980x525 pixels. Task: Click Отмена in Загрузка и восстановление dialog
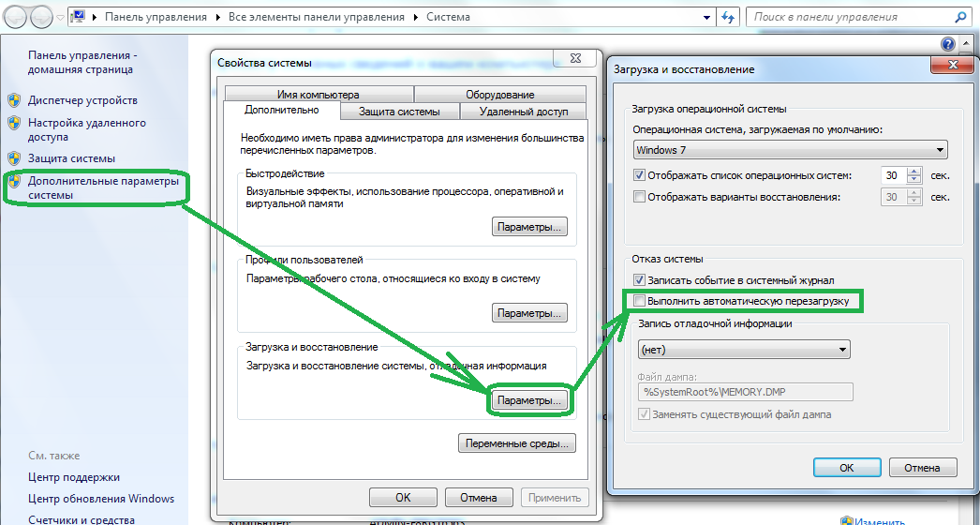[x=923, y=468]
